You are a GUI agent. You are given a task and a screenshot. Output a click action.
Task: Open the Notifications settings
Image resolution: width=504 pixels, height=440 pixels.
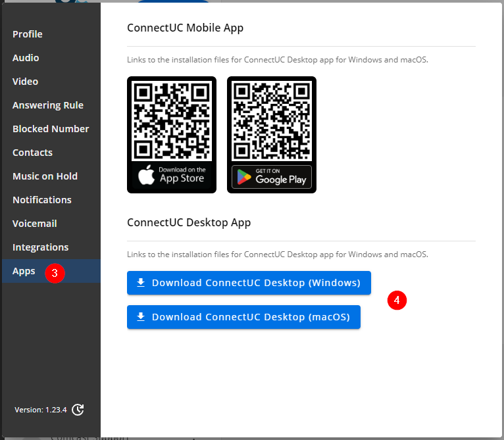pyautogui.click(x=42, y=200)
